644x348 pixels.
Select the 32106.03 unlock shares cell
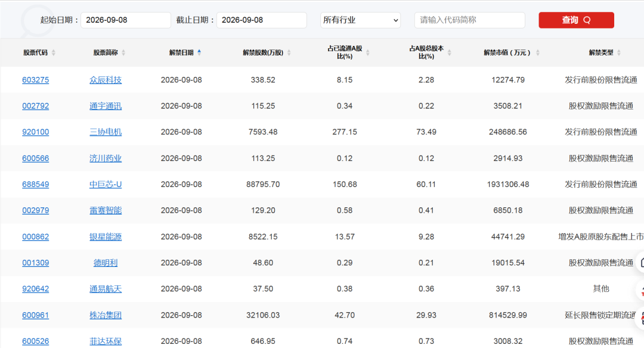[263, 315]
